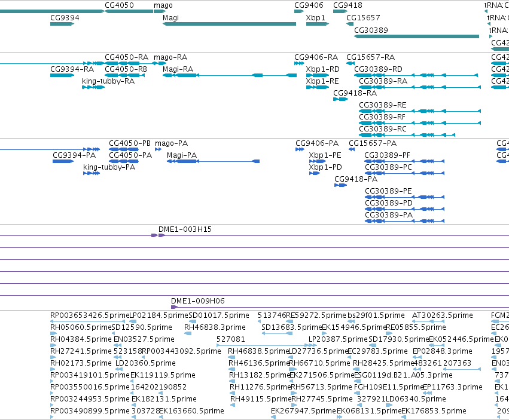509x420 pixels.
Task: Open protein CG30389-PF
Action: (x=388, y=155)
